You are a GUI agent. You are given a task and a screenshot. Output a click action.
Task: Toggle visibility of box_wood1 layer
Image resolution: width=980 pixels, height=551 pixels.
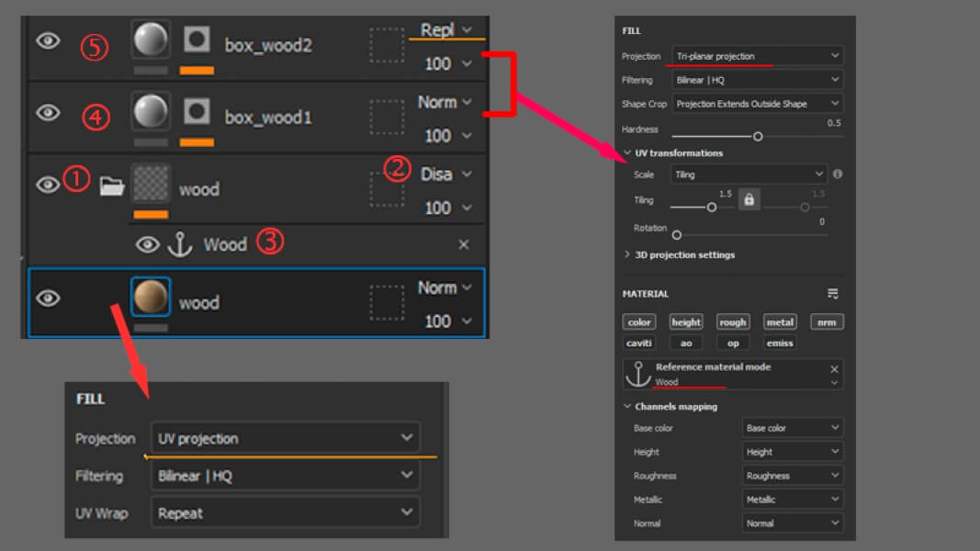coord(48,113)
